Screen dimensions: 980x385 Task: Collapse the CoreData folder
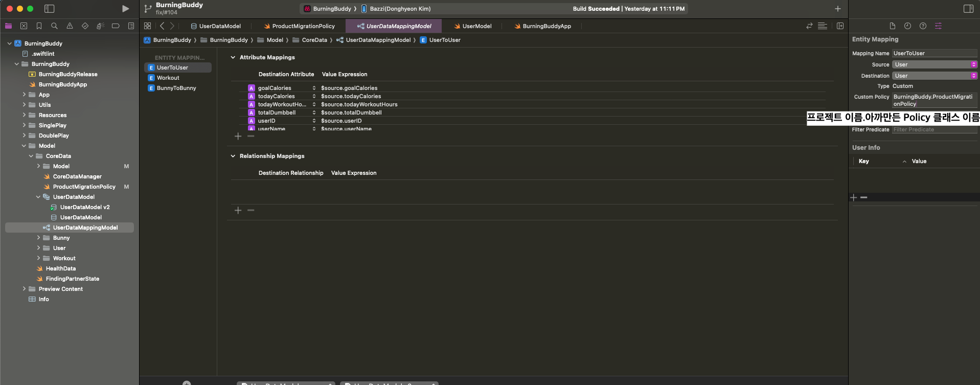point(31,156)
